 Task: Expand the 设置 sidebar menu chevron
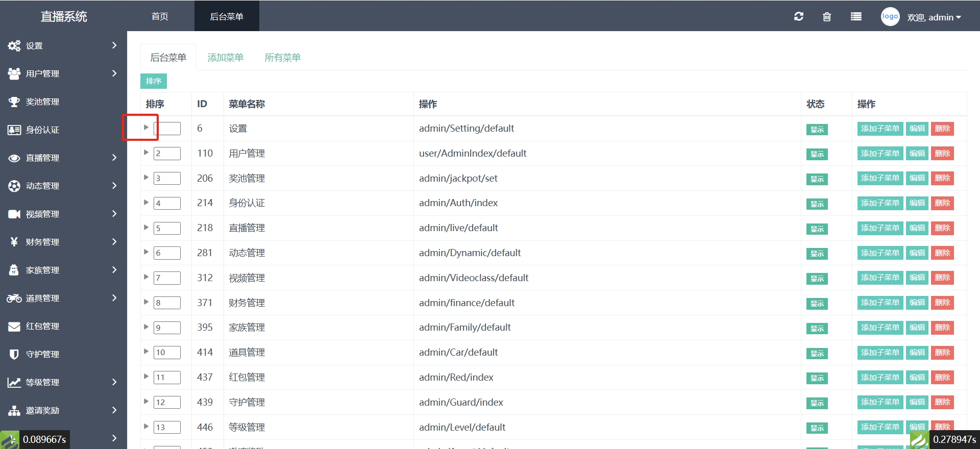point(114,45)
